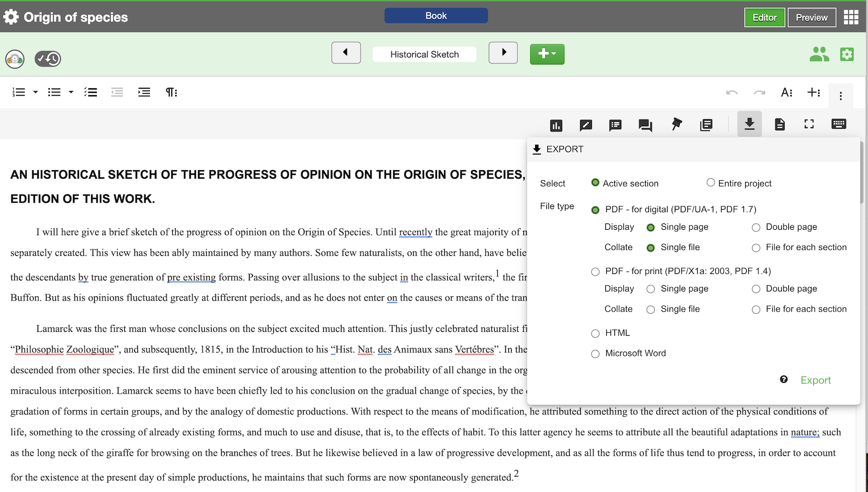Click the apps grid icon

(x=851, y=18)
